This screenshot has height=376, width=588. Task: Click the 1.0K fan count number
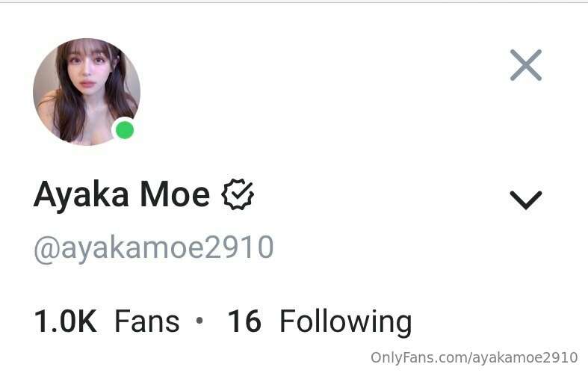tap(65, 321)
